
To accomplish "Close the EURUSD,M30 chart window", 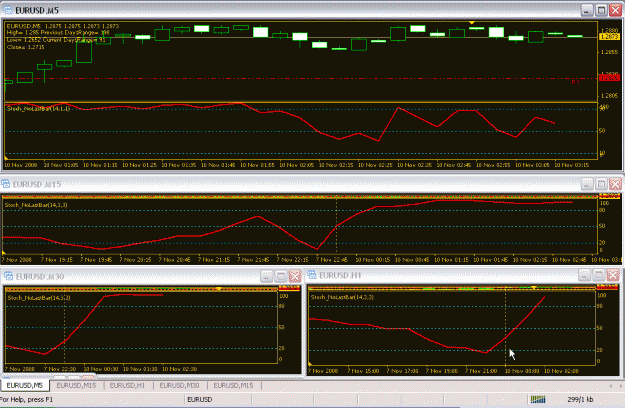I will 295,276.
